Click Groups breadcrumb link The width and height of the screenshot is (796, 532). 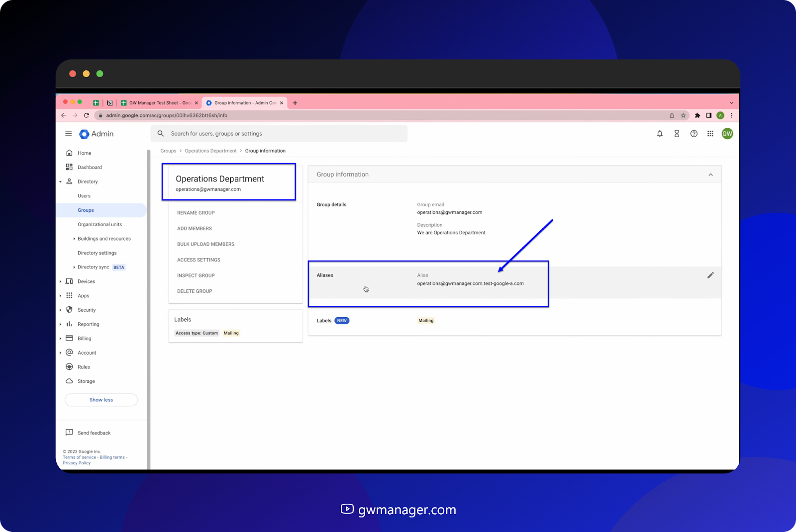(168, 151)
